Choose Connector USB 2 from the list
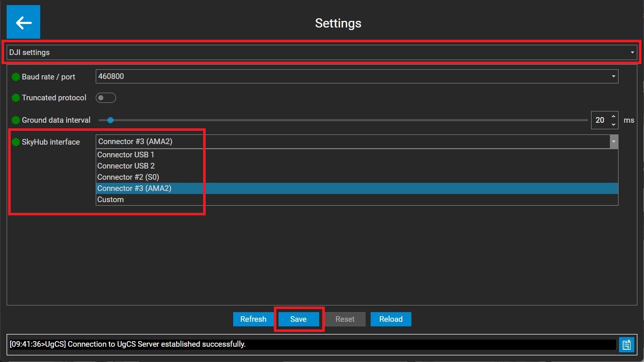This screenshot has height=362, width=644. coord(357,166)
